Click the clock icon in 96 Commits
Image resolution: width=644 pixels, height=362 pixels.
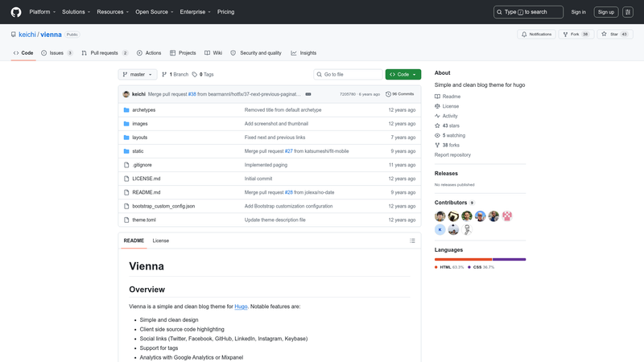(388, 94)
